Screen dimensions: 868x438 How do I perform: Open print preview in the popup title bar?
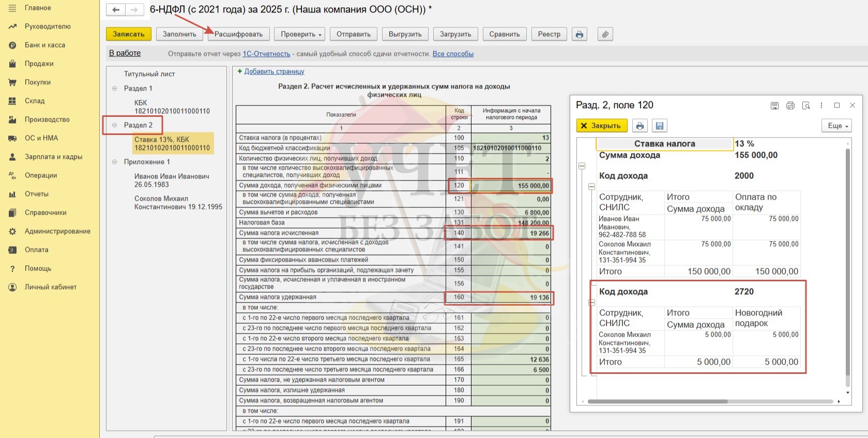pyautogui.click(x=805, y=105)
